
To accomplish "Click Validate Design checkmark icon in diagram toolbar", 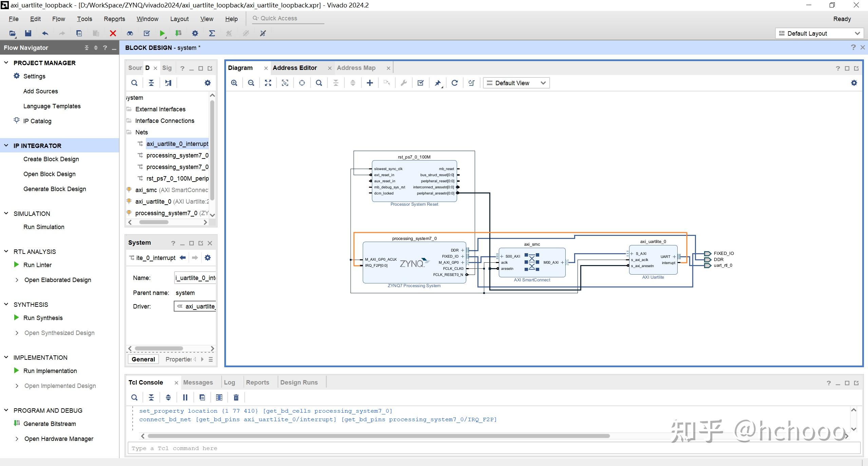I will pos(420,83).
